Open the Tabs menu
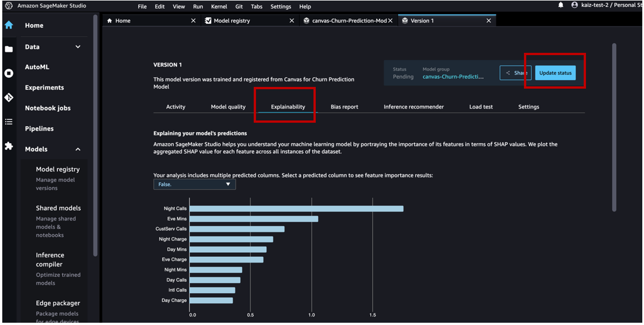 [x=257, y=7]
